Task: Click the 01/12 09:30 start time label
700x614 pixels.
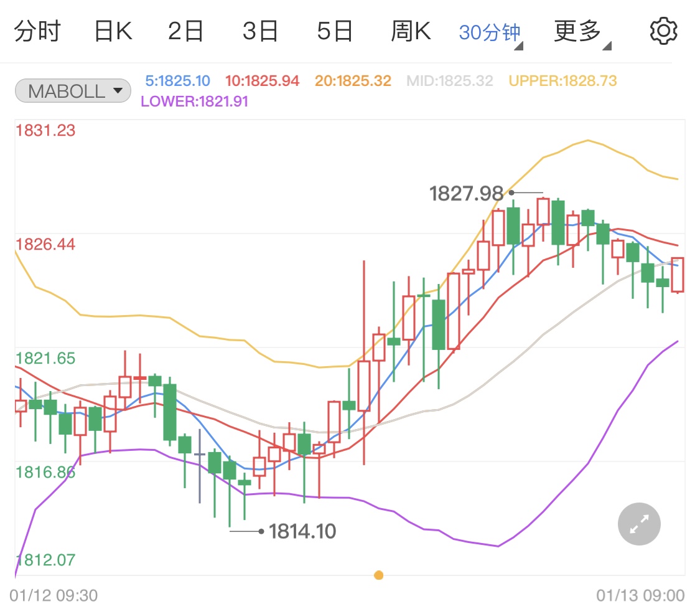Action: (x=54, y=596)
